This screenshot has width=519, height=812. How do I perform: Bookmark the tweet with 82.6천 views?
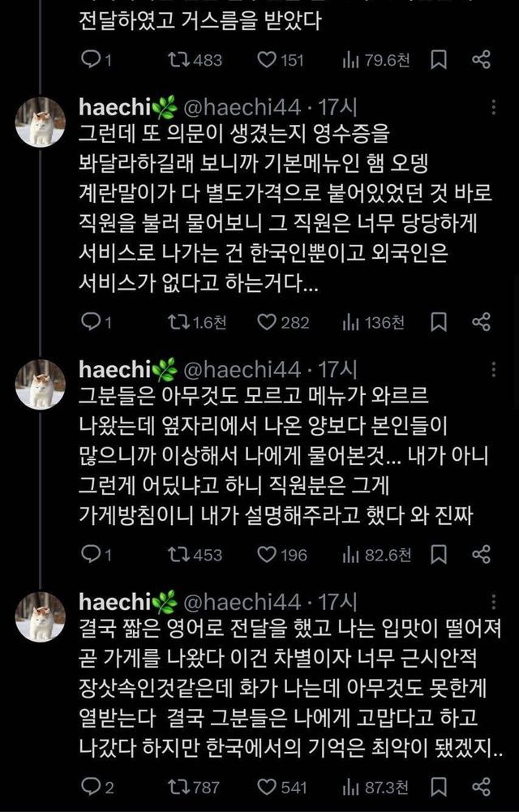pyautogui.click(x=439, y=555)
